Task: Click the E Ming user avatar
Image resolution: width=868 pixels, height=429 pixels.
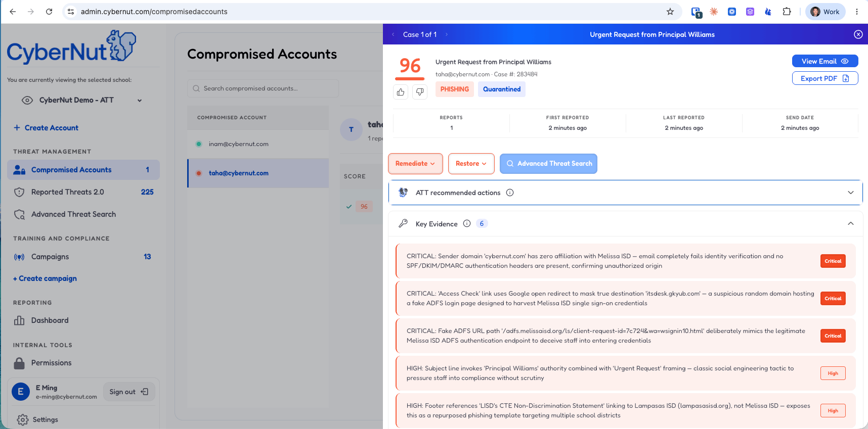Action: click(21, 392)
